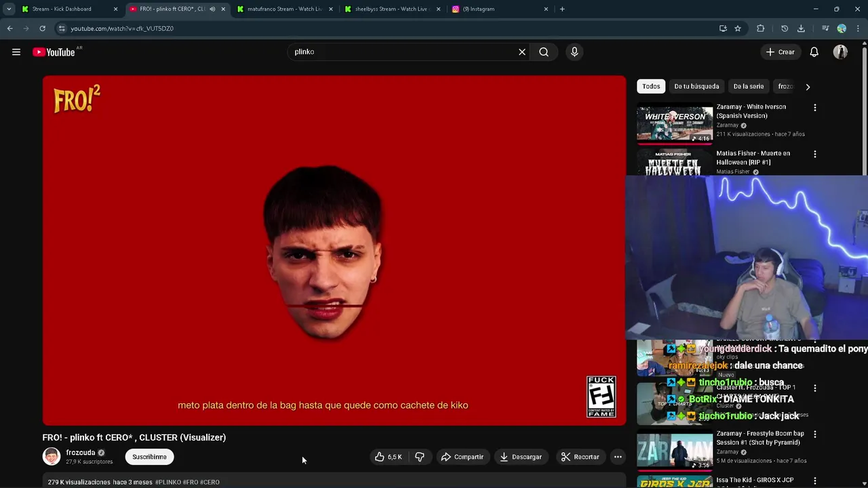Open Chrome history clock icon
This screenshot has width=868, height=488.
(x=785, y=28)
